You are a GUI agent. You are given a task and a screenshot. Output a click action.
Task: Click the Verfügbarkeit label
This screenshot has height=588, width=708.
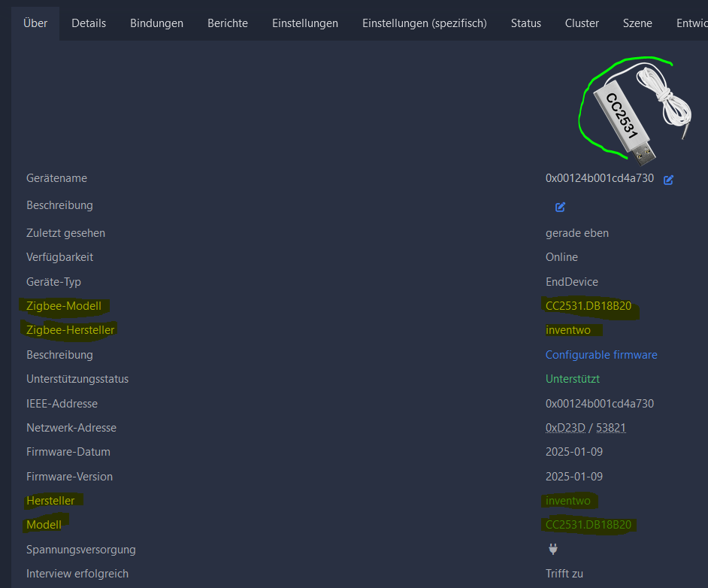pos(59,257)
